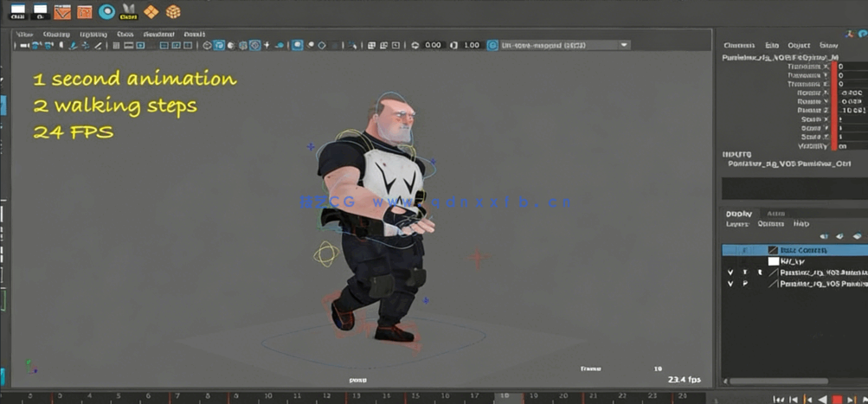
Task: Toggle visibility of the second Punisher rig layer
Action: [730, 284]
